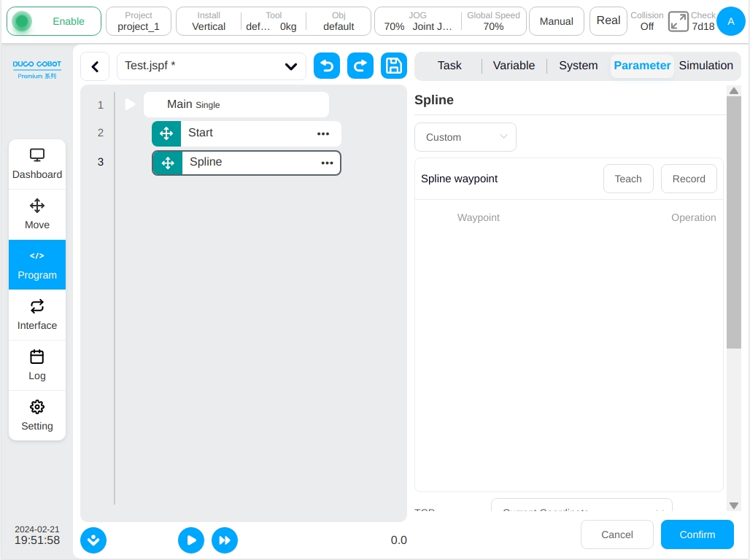Expand the Test.jspf file dropdown
This screenshot has width=750, height=560.
[211, 66]
